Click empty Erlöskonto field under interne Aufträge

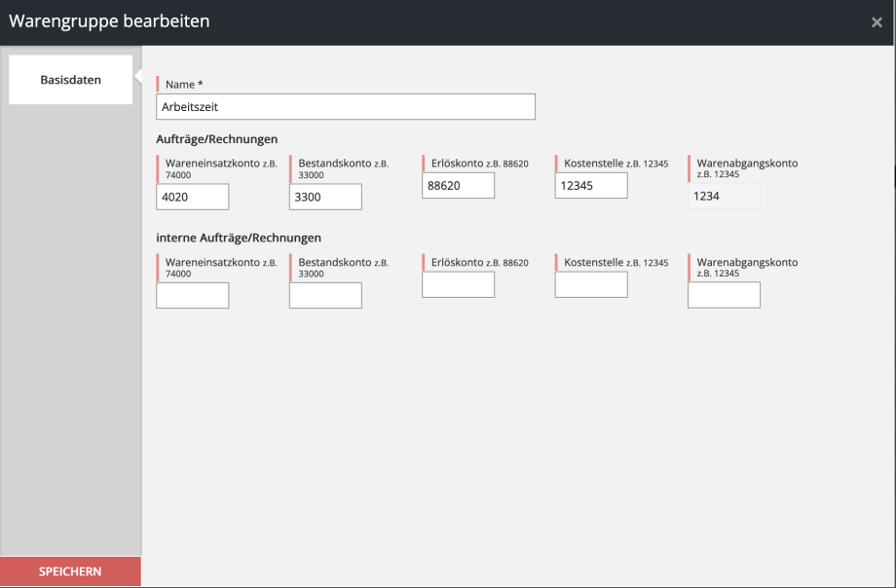pos(458,285)
